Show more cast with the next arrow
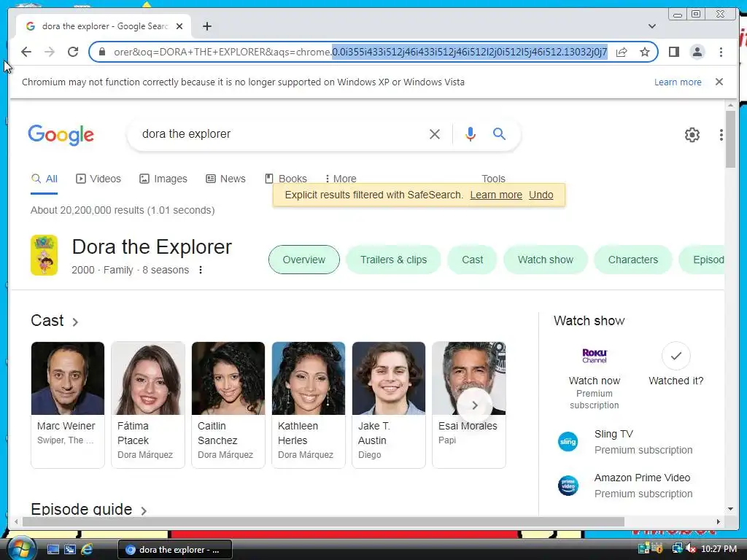The height and width of the screenshot is (560, 747). [474, 405]
